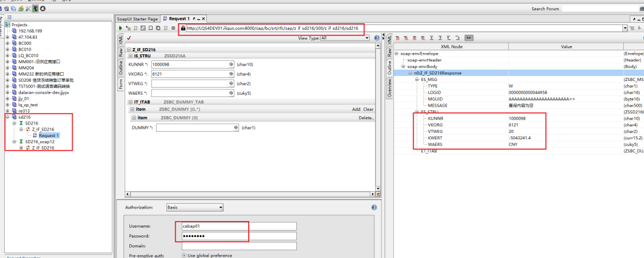Click Clear for the IT_ITAB item list

click(369, 109)
